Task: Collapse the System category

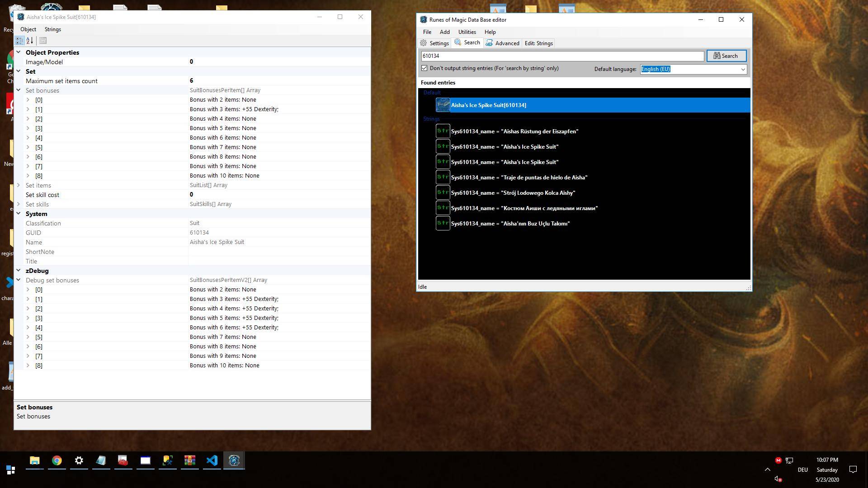Action: (19, 214)
